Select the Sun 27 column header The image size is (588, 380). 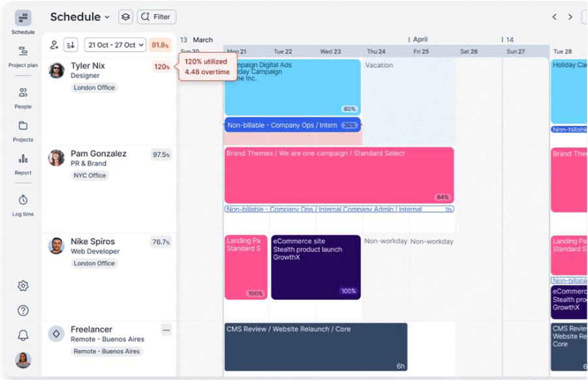[516, 51]
